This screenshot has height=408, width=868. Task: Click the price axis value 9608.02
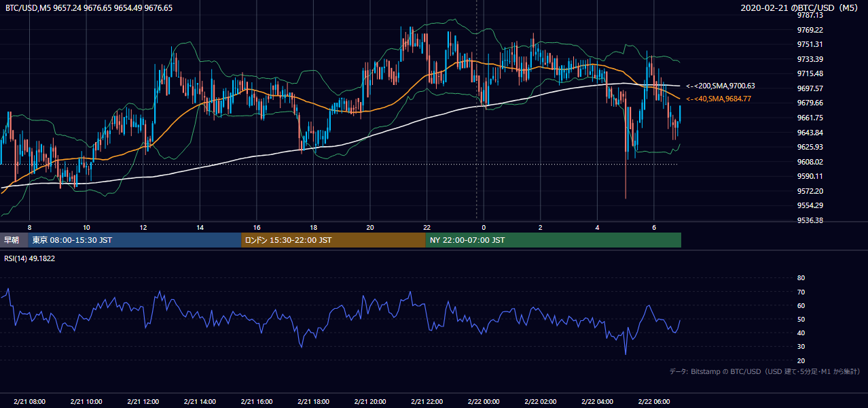(810, 162)
